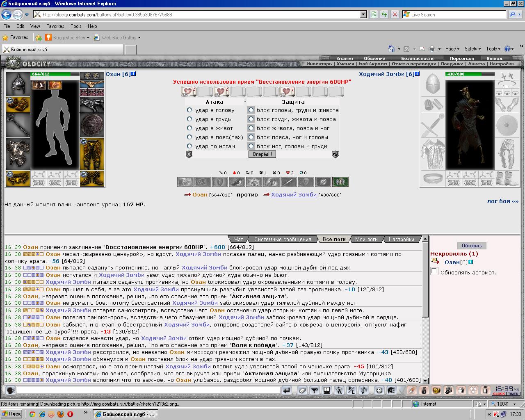Click the chat message input field
Screen dimensions: 525x420
click(x=148, y=390)
